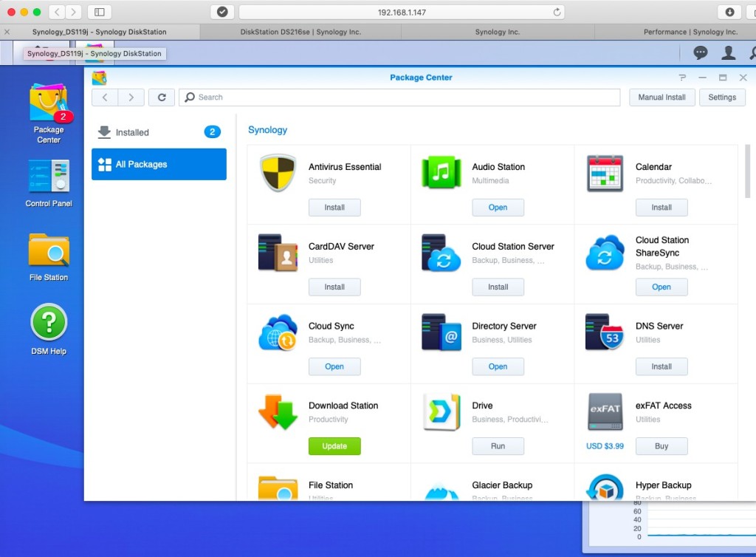756x557 pixels.
Task: Click the Synology category heading
Action: pos(267,130)
